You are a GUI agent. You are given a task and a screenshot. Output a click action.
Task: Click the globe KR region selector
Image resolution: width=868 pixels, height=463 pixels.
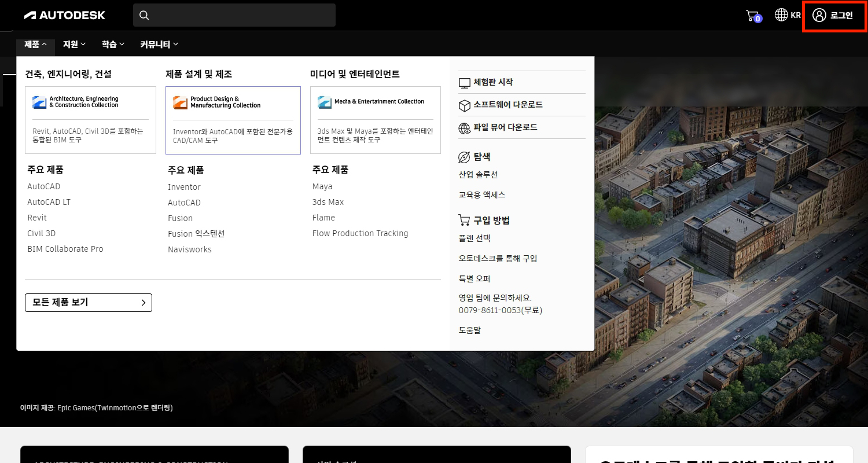pyautogui.click(x=788, y=15)
